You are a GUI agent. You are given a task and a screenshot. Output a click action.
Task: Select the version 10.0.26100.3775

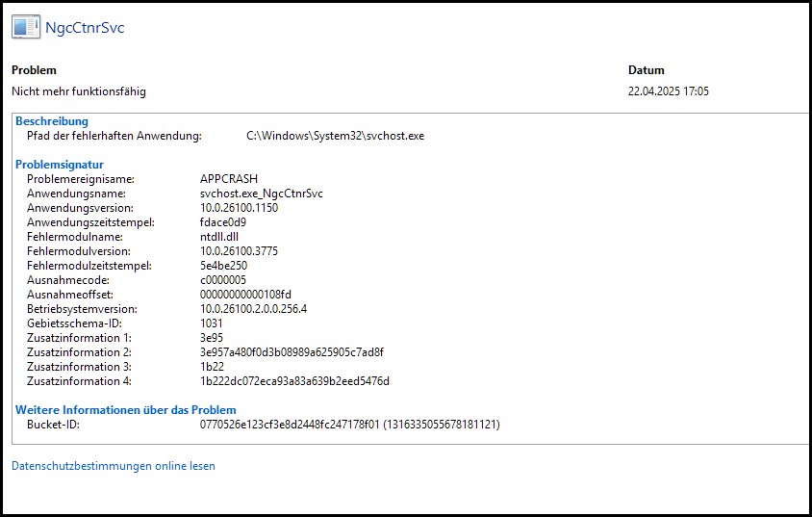pos(240,251)
